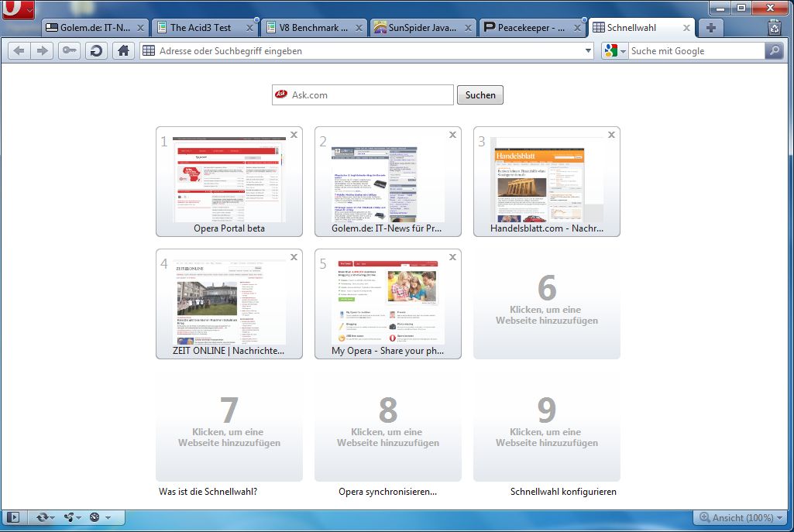Image resolution: width=794 pixels, height=532 pixels.
Task: Click the Google search magnifier icon
Action: tap(774, 51)
